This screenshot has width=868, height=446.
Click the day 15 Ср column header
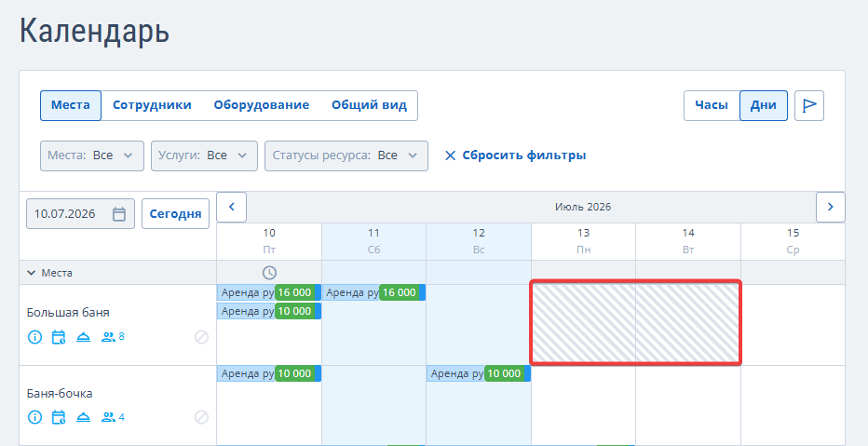(x=793, y=241)
